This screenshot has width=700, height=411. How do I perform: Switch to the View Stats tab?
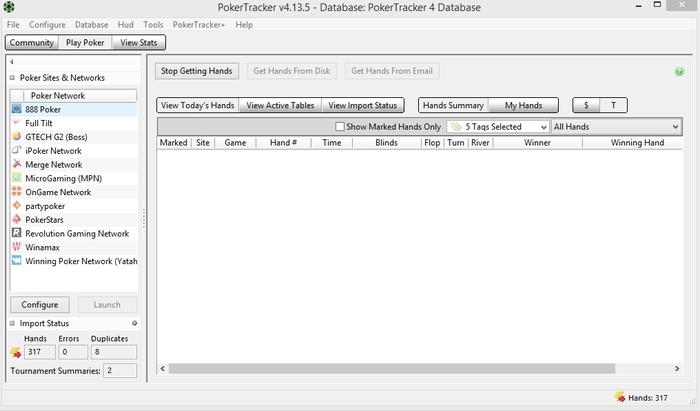138,42
